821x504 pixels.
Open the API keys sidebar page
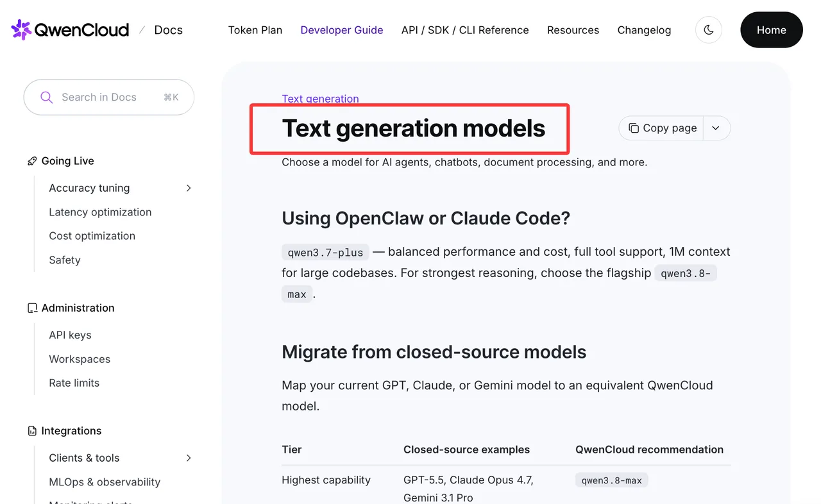click(70, 335)
